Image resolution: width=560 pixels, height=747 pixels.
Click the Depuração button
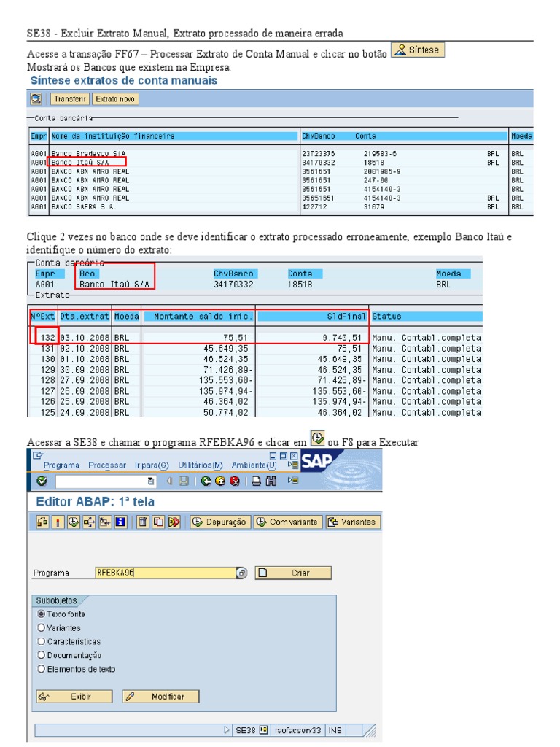click(x=220, y=522)
